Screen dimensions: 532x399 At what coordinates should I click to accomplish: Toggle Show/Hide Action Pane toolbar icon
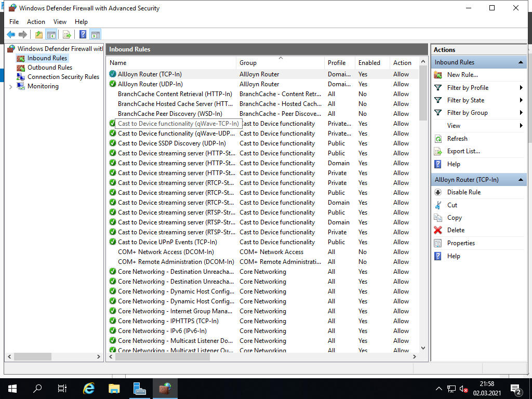[95, 34]
